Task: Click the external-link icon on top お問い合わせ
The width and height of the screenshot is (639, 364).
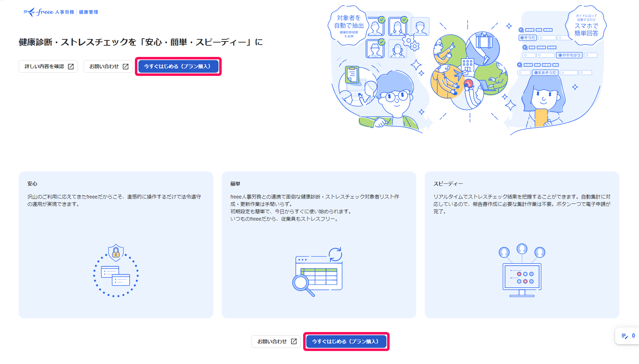Action: 126,66
